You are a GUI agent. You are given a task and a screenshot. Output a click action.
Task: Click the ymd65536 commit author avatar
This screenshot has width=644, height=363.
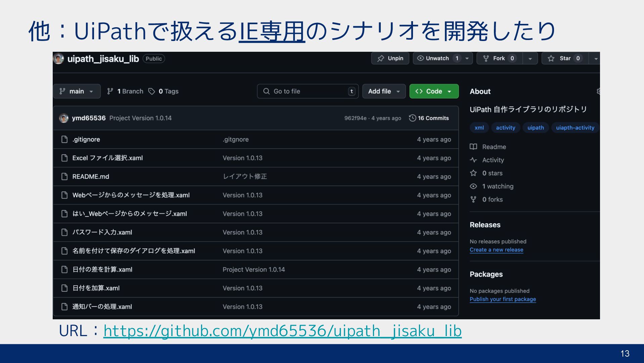(x=64, y=118)
